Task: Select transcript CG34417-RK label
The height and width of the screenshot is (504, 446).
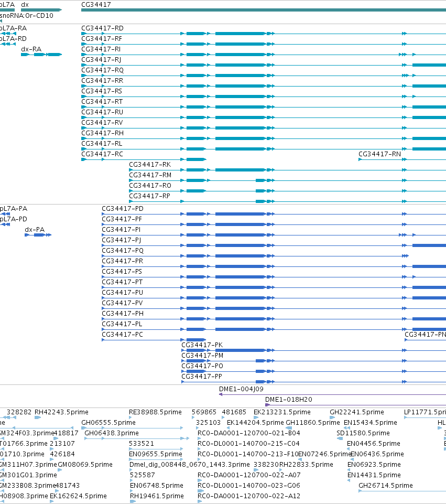Action: pos(150,165)
